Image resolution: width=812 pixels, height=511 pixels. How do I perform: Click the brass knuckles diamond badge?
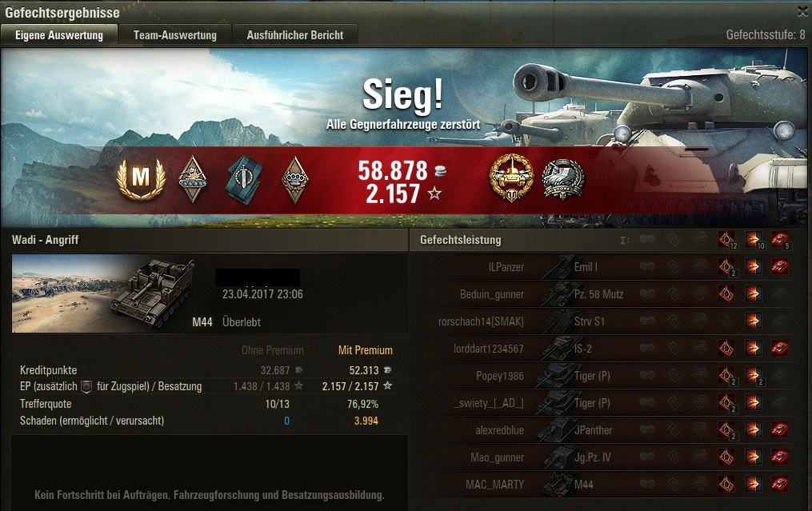[294, 179]
